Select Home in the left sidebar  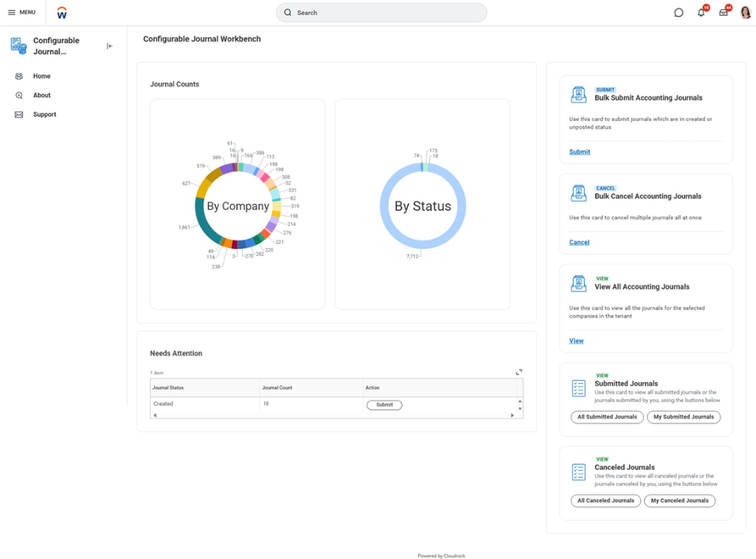41,75
